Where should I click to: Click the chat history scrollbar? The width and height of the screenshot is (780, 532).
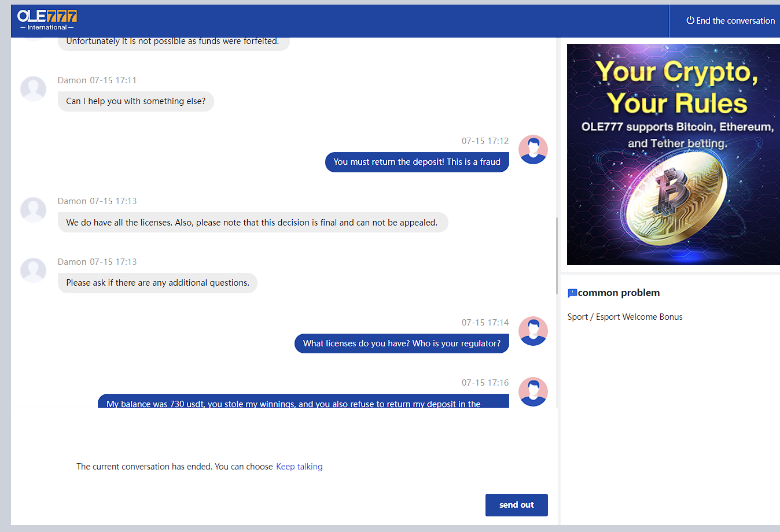pyautogui.click(x=557, y=254)
